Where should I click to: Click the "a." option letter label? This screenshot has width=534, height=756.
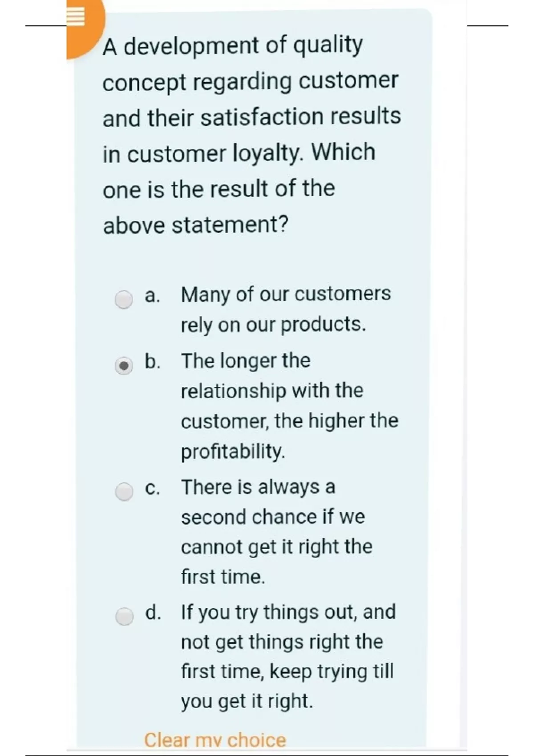click(x=152, y=295)
